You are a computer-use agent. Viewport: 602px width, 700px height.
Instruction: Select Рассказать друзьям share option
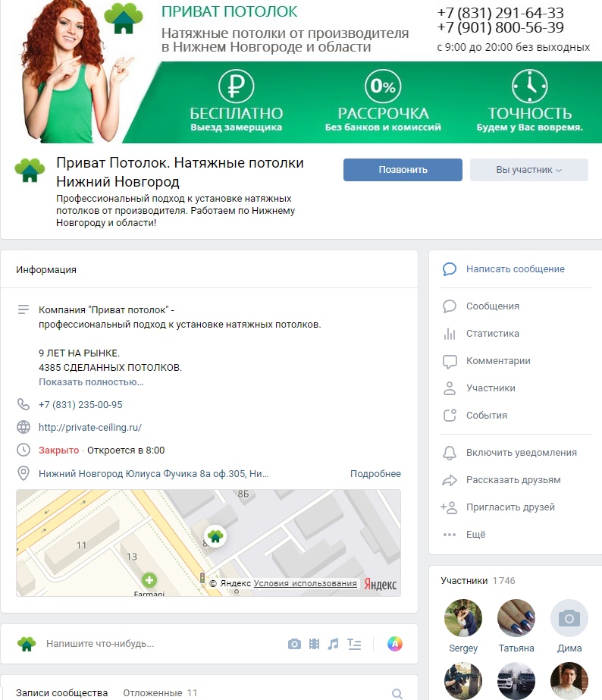pyautogui.click(x=513, y=480)
